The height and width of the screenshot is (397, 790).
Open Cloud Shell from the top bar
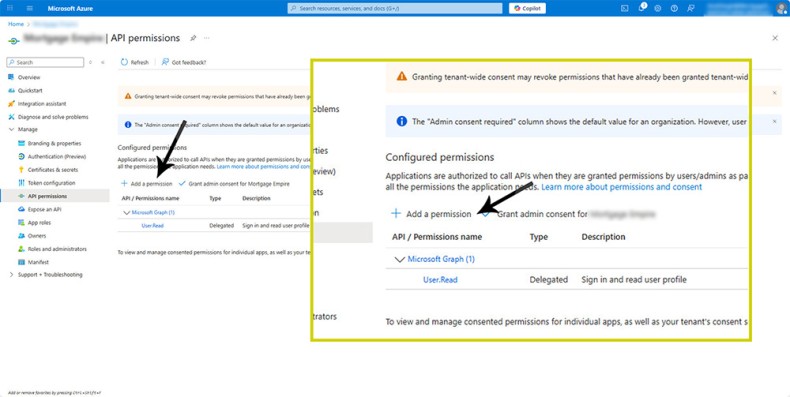(625, 9)
